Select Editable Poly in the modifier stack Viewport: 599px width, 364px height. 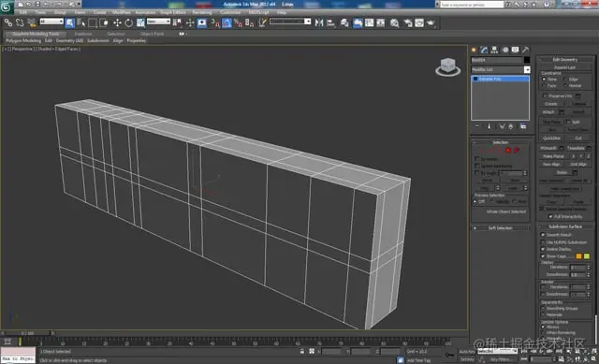(501, 79)
